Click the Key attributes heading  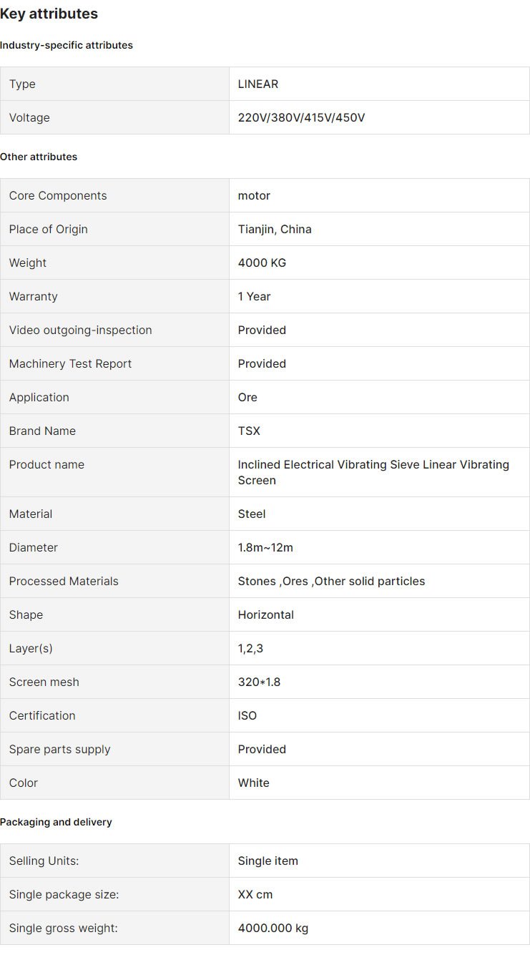tap(49, 14)
